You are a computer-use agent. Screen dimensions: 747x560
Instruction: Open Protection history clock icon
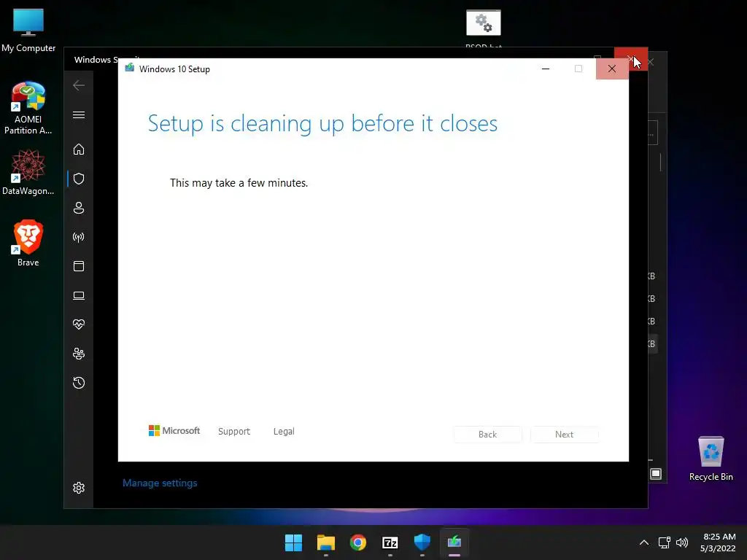[79, 383]
